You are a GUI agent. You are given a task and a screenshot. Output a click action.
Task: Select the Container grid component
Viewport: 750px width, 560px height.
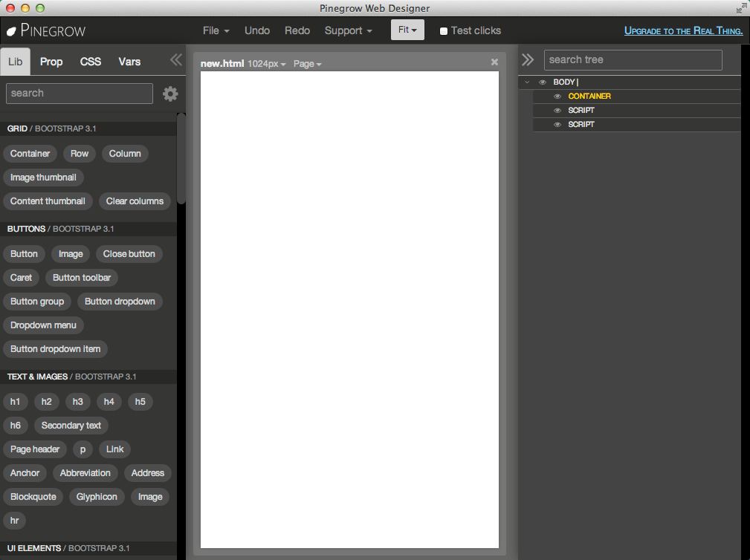pyautogui.click(x=30, y=154)
